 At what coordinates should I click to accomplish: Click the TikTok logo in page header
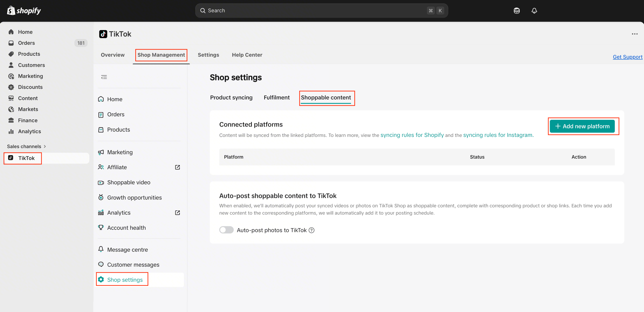tap(103, 34)
